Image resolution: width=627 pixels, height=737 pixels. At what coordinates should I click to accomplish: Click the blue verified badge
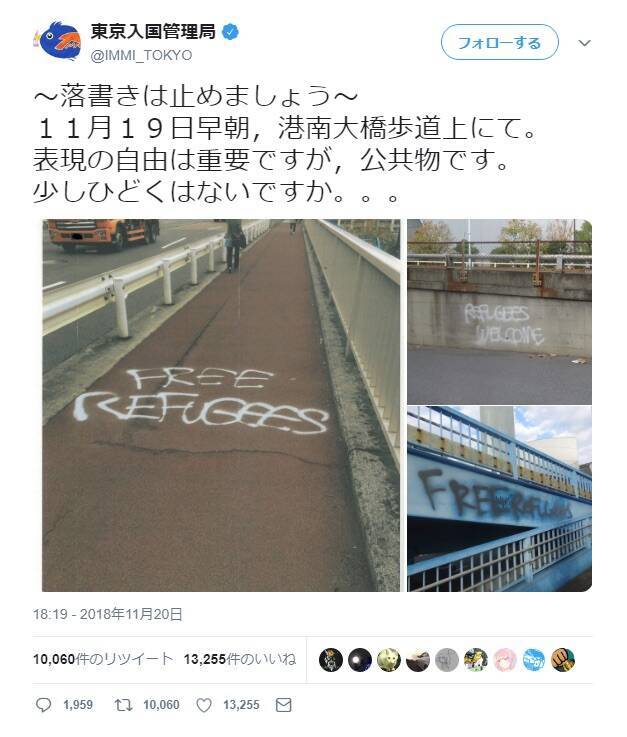230,32
